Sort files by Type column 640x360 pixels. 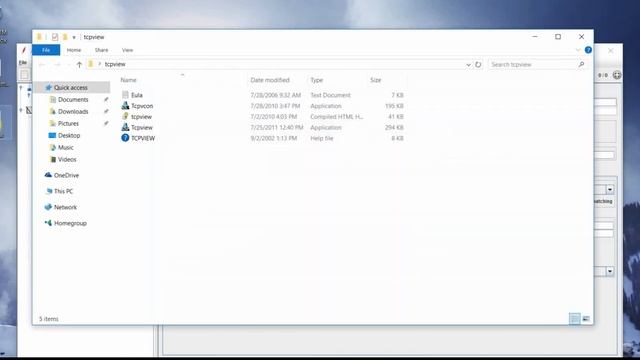[316, 80]
